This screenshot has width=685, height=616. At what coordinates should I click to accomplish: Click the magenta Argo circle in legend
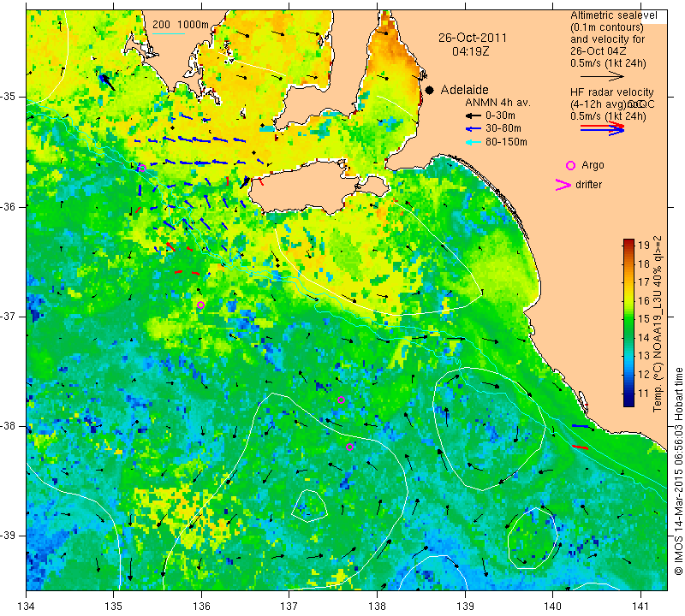click(x=570, y=165)
